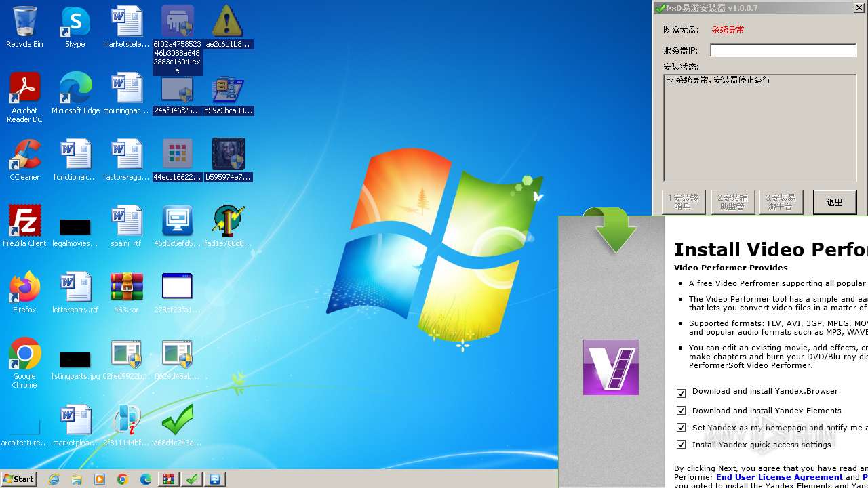Select the 278bf23fa1 window file icon
This screenshot has height=488, width=868.
tap(177, 293)
